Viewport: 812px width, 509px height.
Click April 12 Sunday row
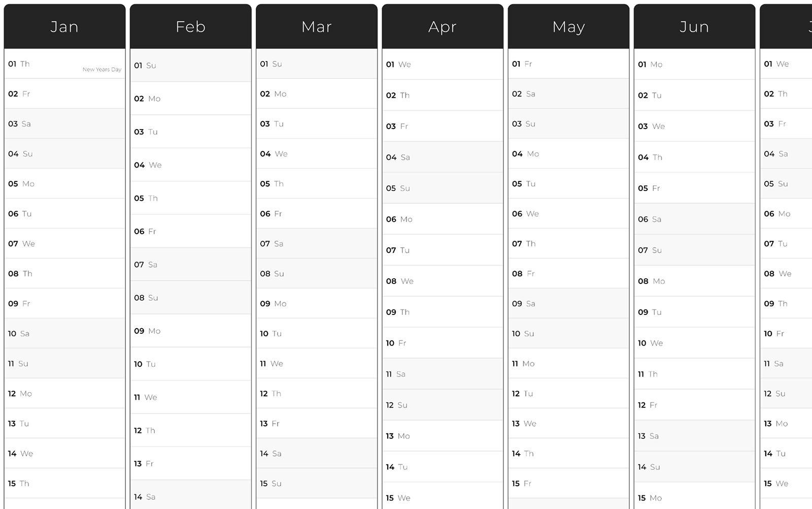coord(442,405)
